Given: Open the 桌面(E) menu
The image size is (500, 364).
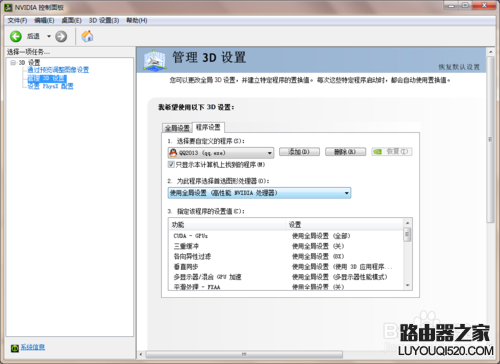Looking at the screenshot, I should tap(72, 21).
